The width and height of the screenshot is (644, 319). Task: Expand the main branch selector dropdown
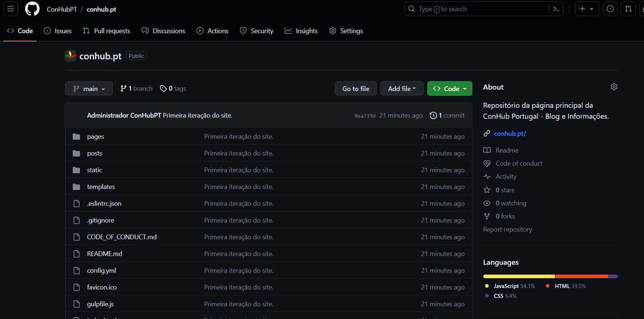point(89,88)
